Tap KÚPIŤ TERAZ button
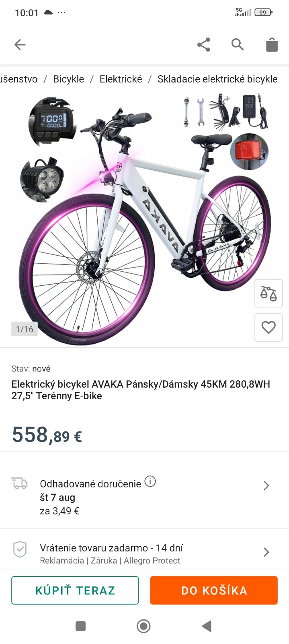Screen dimensions: 289x644 pos(75,590)
